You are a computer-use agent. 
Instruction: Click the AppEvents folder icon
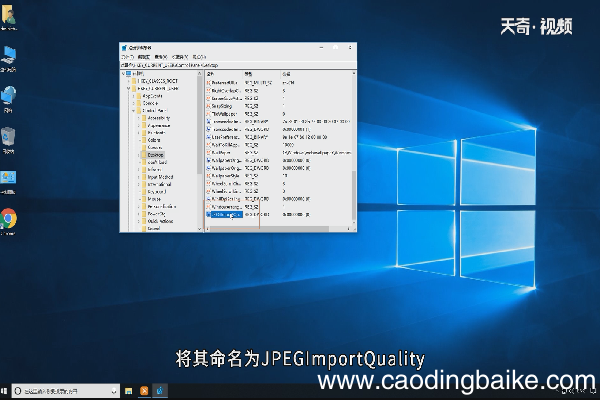point(139,96)
